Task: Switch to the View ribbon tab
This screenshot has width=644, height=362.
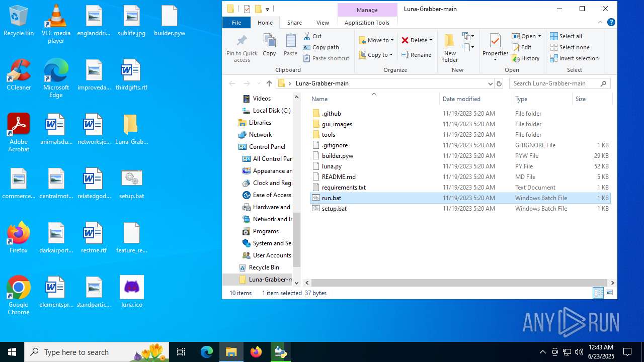Action: [323, 23]
